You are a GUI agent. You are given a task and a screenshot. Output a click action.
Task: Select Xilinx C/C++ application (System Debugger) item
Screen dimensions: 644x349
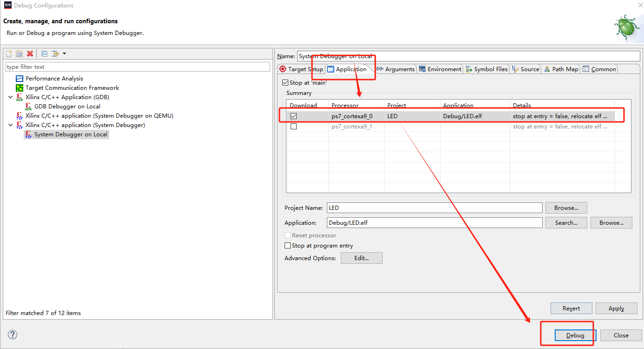pyautogui.click(x=85, y=125)
